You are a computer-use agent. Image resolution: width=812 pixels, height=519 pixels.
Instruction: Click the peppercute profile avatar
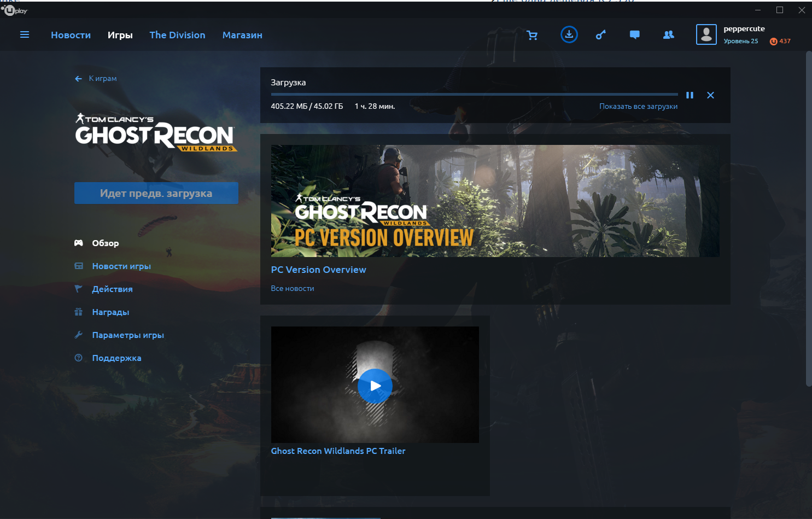[x=706, y=34]
